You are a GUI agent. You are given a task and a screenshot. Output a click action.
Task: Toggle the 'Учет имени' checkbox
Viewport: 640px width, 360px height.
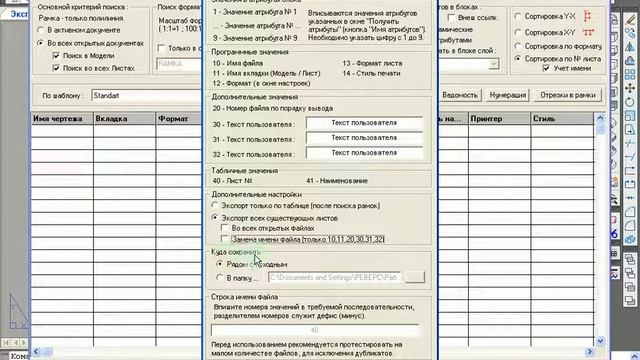coord(546,68)
